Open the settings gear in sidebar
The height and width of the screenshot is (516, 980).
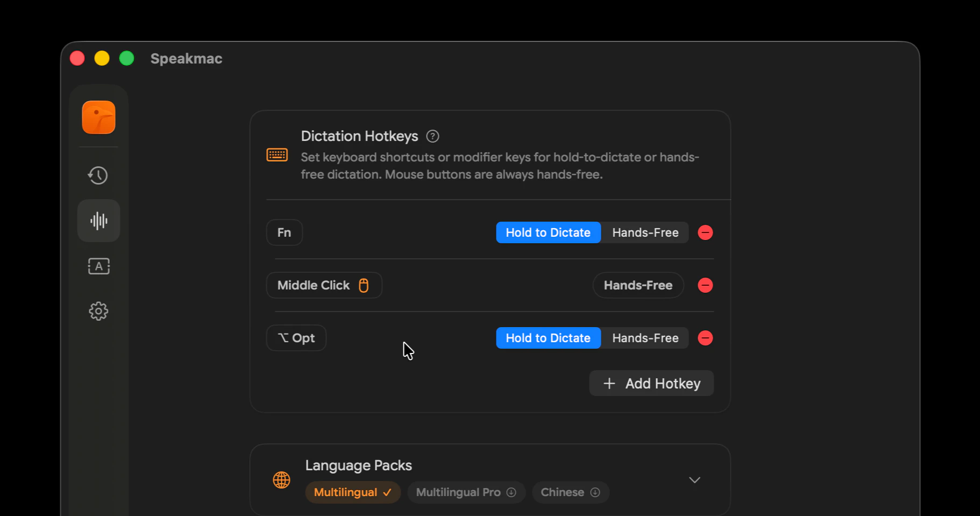coord(98,311)
